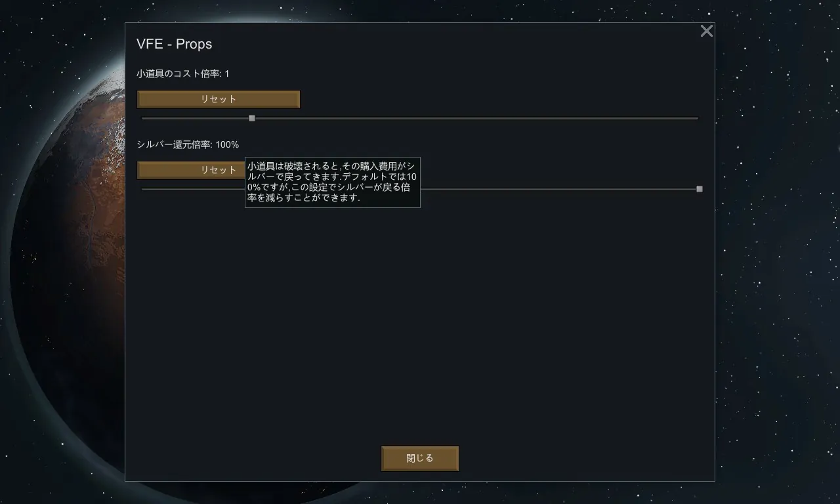The image size is (840, 504).
Task: Click silver refund slider track right of the tooltip
Action: pyautogui.click(x=558, y=189)
